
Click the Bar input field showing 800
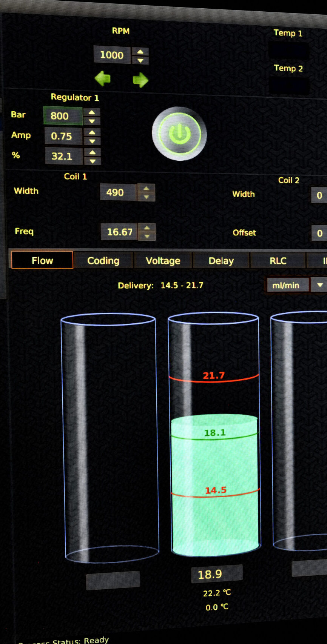point(63,116)
